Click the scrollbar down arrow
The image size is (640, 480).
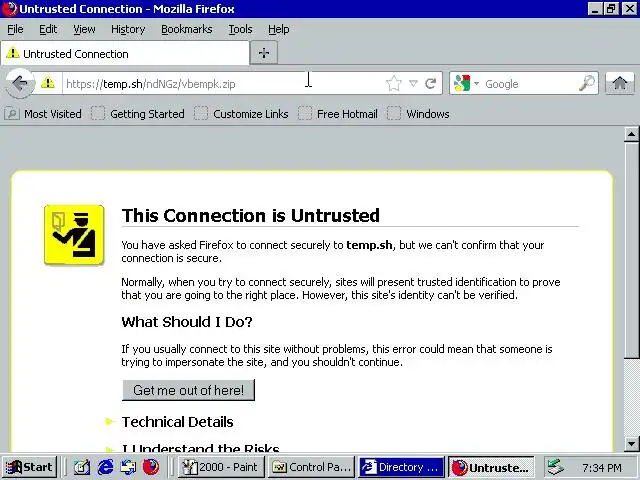pos(631,443)
